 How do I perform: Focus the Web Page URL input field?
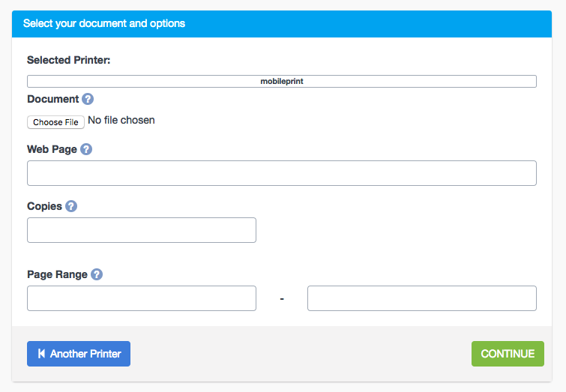tap(282, 173)
